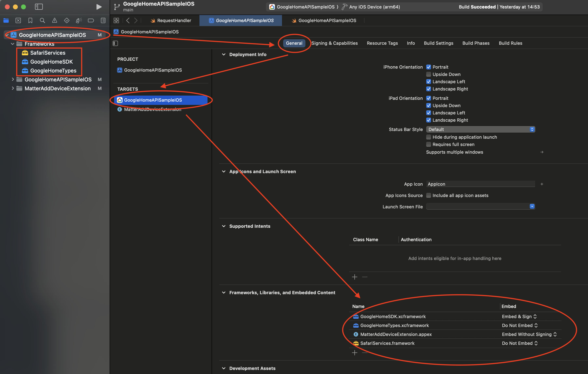The width and height of the screenshot is (588, 374).
Task: Check Hide during application launch
Action: click(x=429, y=137)
